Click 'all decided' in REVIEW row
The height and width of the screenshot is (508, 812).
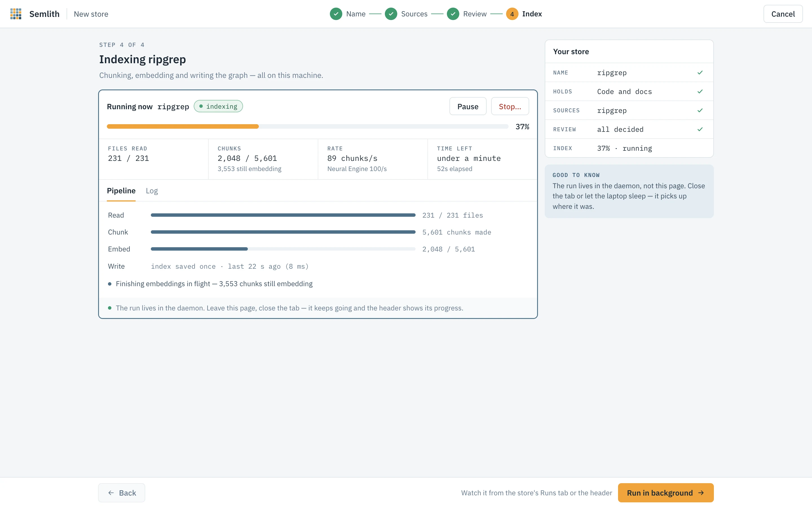click(x=620, y=129)
